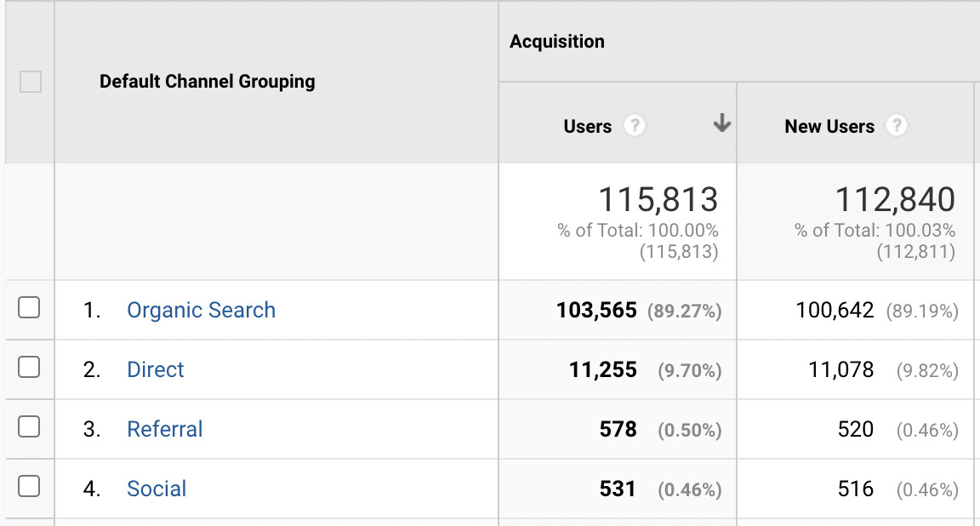Open the Direct channel report
The image size is (980, 526).
tap(155, 369)
